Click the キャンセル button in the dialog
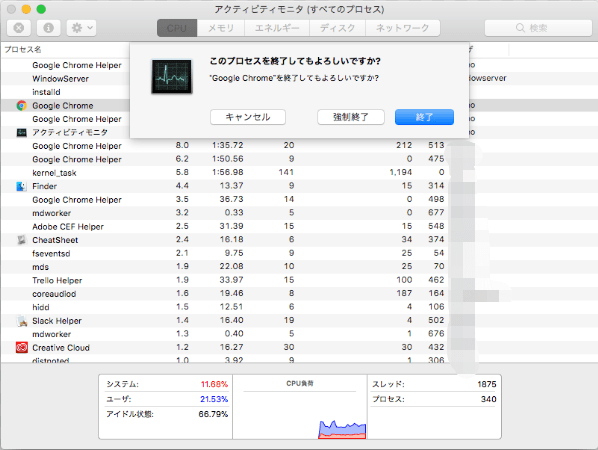The image size is (598, 450). (x=248, y=117)
